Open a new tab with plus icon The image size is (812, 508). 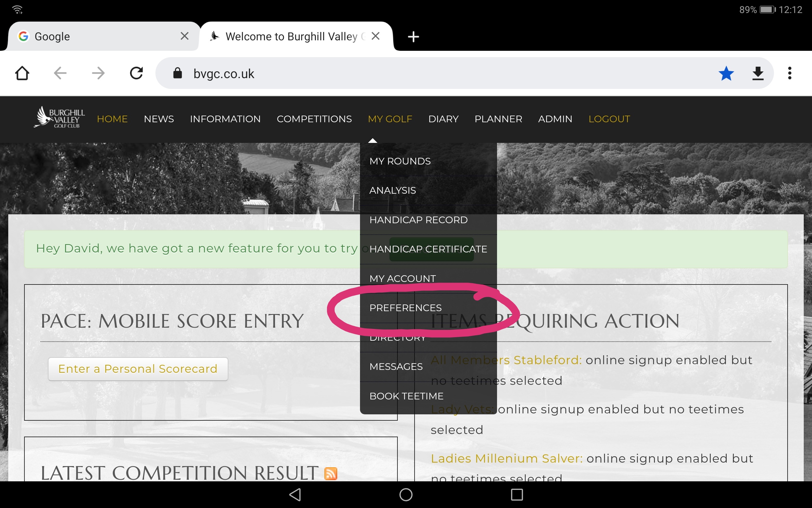click(413, 37)
